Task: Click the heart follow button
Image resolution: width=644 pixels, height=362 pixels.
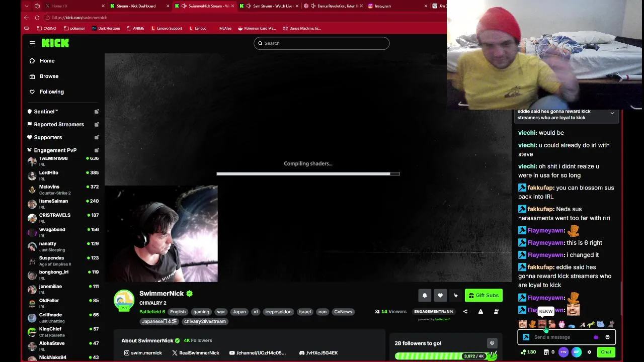Action: [440, 296]
